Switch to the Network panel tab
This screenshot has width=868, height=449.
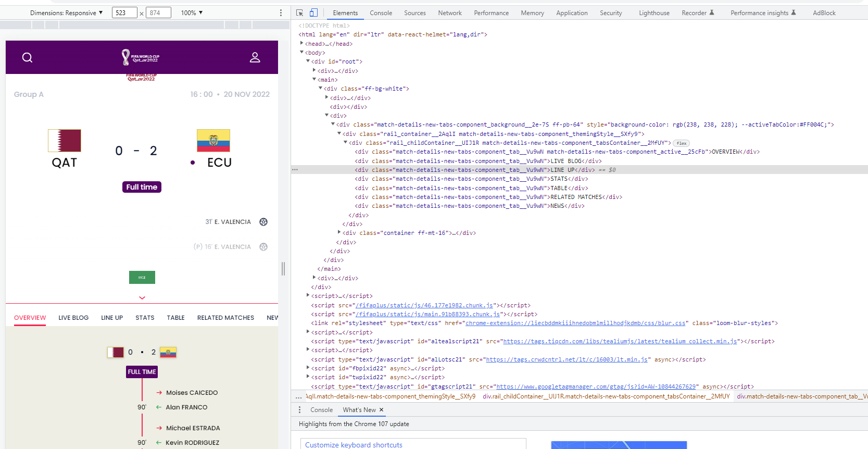(450, 13)
